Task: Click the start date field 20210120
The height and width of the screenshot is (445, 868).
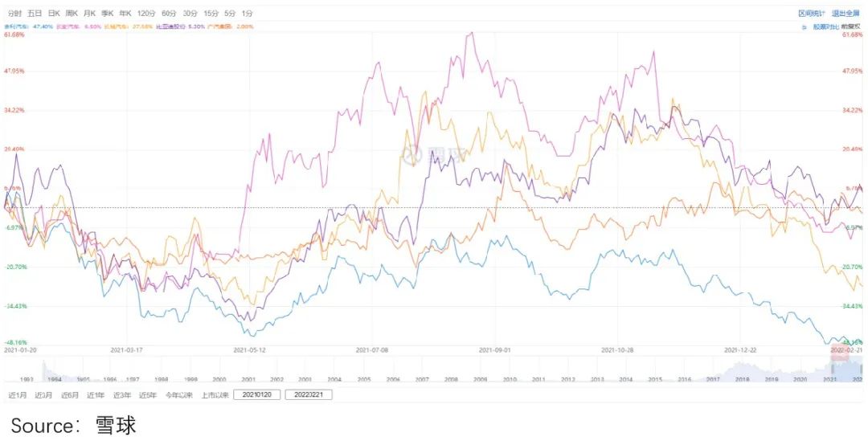Action: (x=256, y=394)
